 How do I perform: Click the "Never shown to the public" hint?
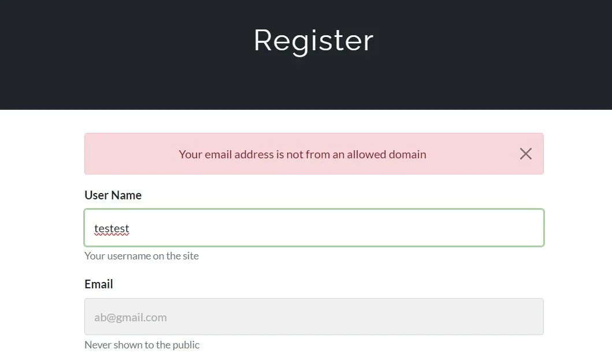(142, 345)
